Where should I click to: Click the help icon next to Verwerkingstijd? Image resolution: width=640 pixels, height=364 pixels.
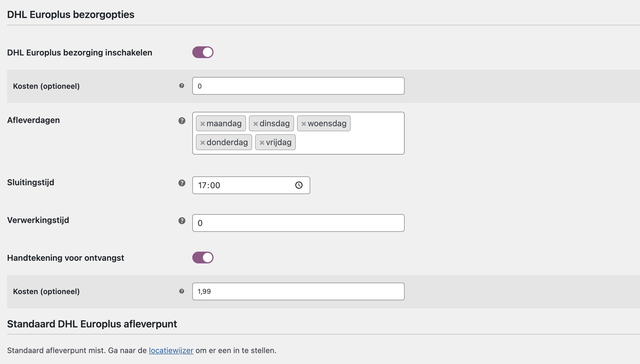pos(182,221)
